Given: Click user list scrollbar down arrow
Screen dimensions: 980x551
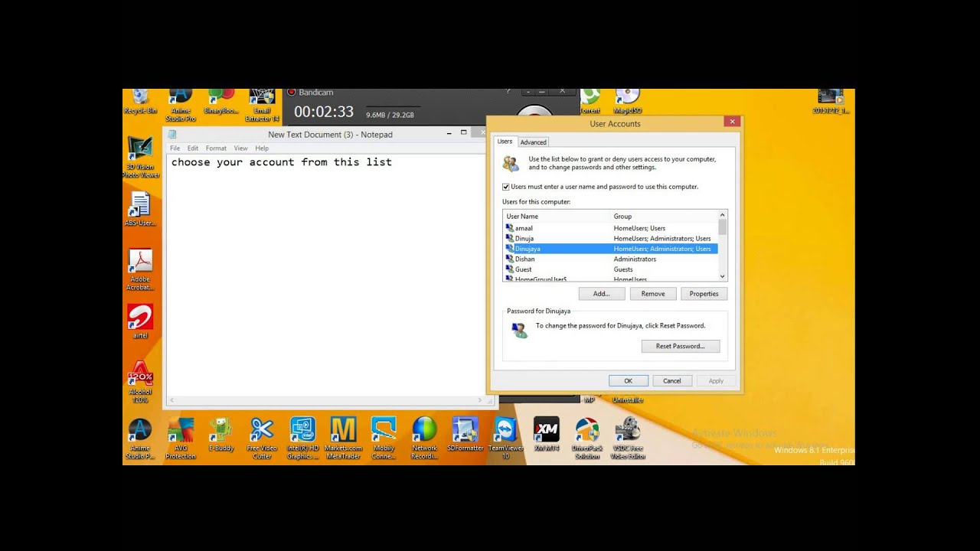Looking at the screenshot, I should click(x=722, y=275).
